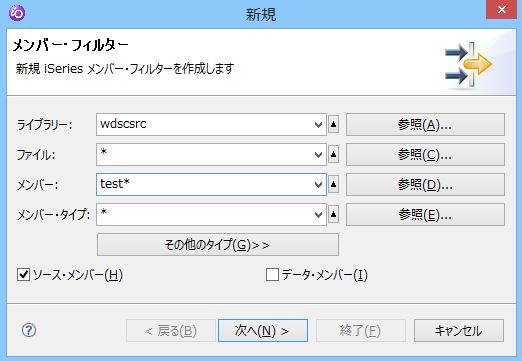Click 参照(D)... to browse members
522x361 pixels.
425,185
